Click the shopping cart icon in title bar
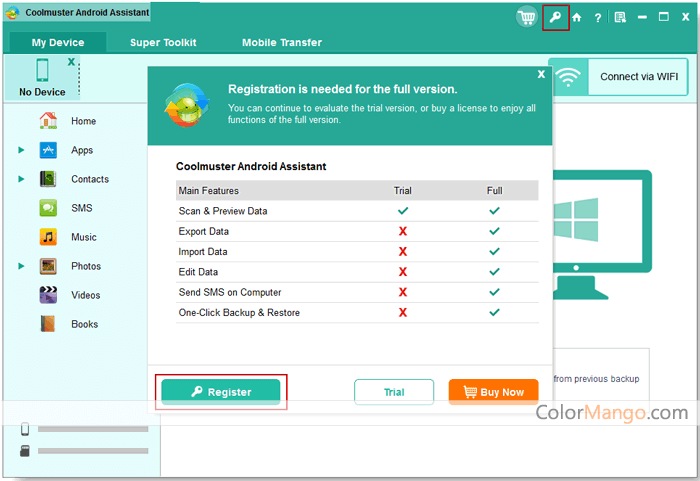The height and width of the screenshot is (481, 700). click(x=526, y=17)
